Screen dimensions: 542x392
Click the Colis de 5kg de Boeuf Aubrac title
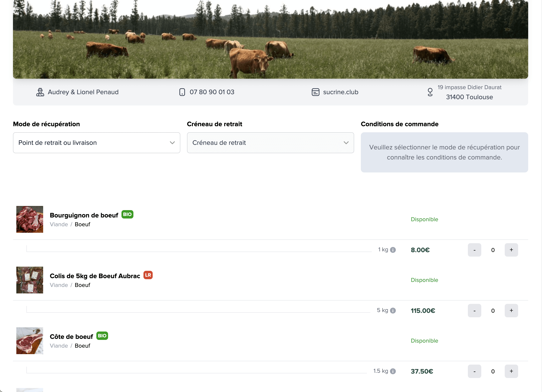coord(95,276)
